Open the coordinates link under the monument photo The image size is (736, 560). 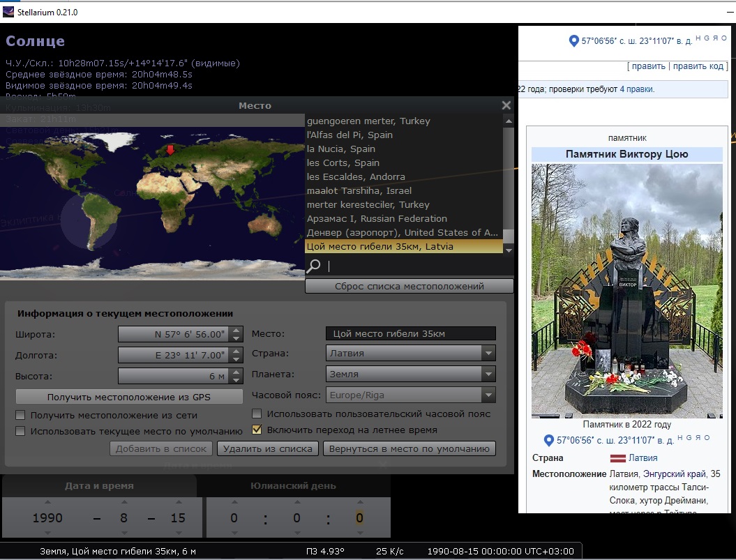[x=615, y=440]
